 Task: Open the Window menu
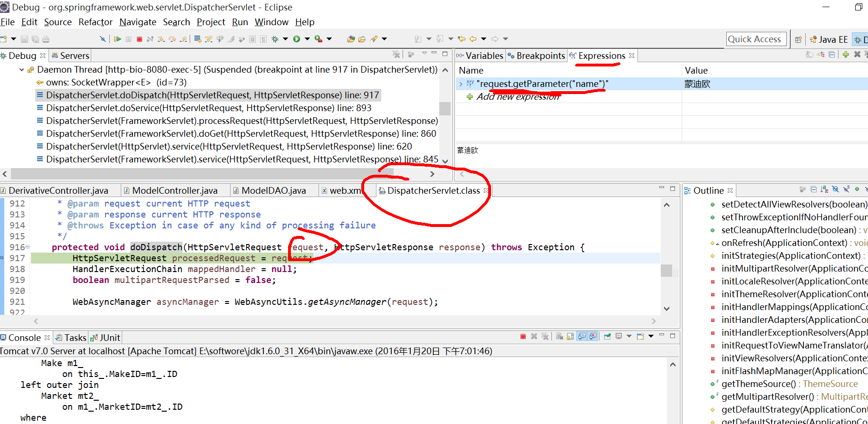click(x=271, y=22)
